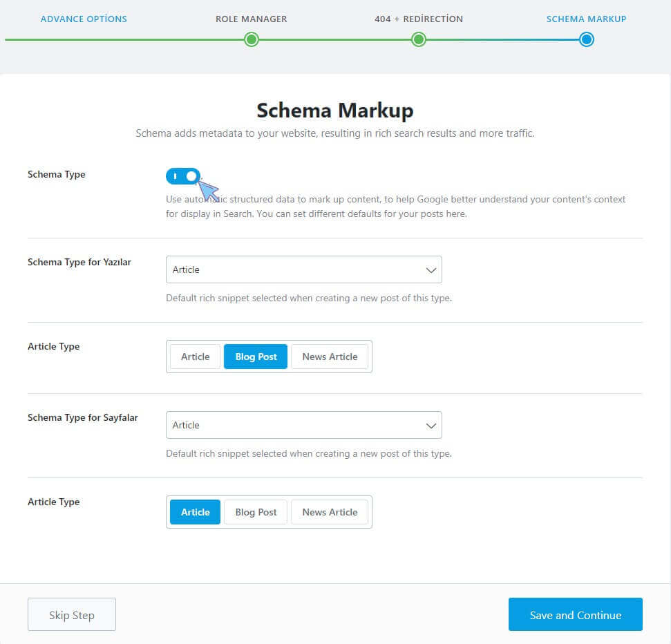Image resolution: width=671 pixels, height=644 pixels.
Task: Click chevron arrow of Yazılar schema dropdown
Action: [x=431, y=270]
